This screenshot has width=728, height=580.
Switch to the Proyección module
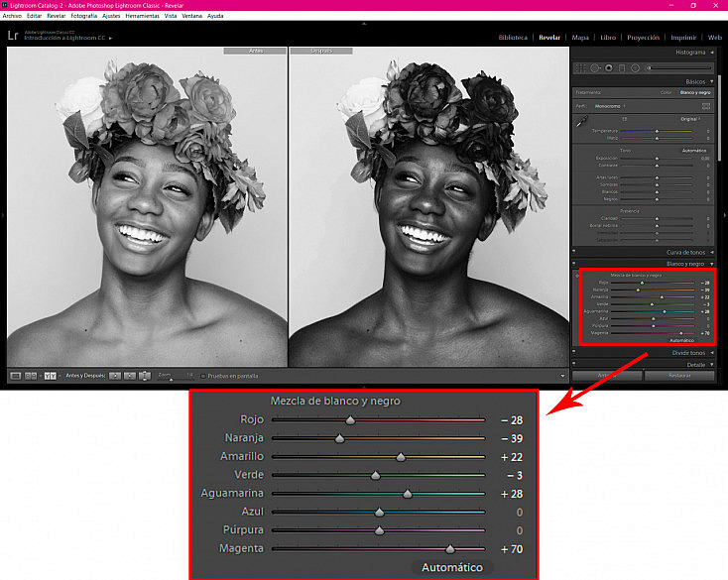[x=643, y=38]
